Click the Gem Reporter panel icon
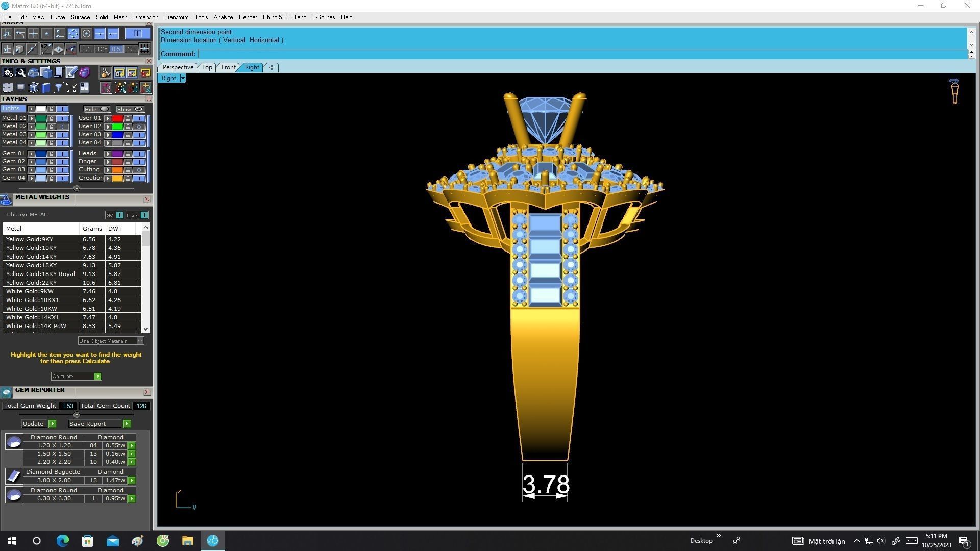980x551 pixels. [6, 392]
